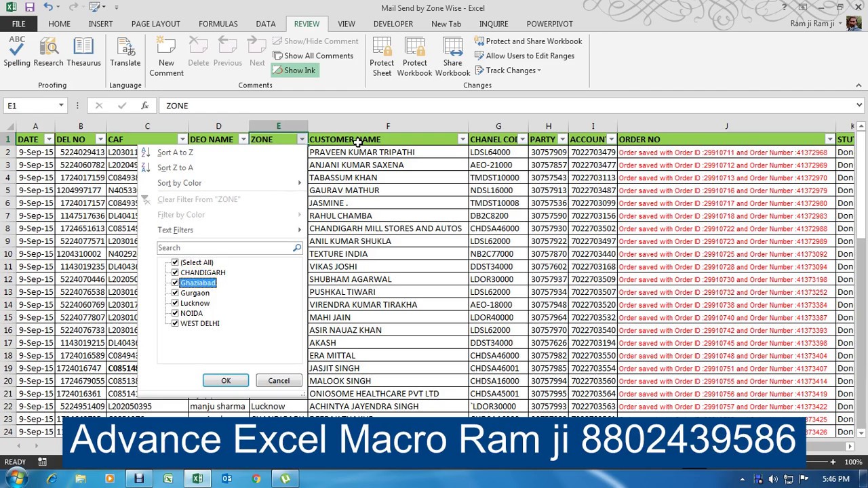
Task: Uncheck the Gurgaon checkbox
Action: click(175, 293)
